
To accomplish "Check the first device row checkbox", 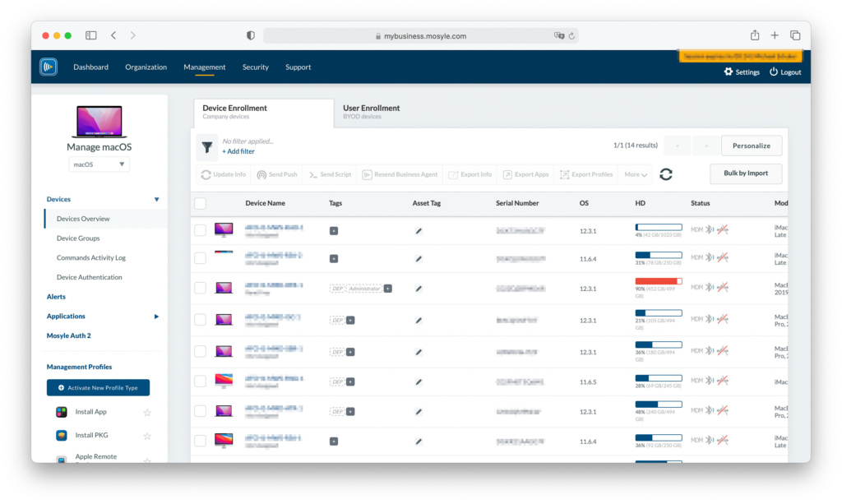I will pos(201,230).
